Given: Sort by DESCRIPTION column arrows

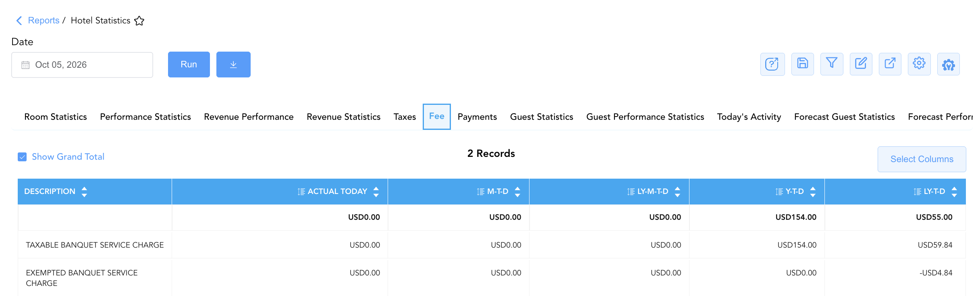Looking at the screenshot, I should click(x=84, y=192).
